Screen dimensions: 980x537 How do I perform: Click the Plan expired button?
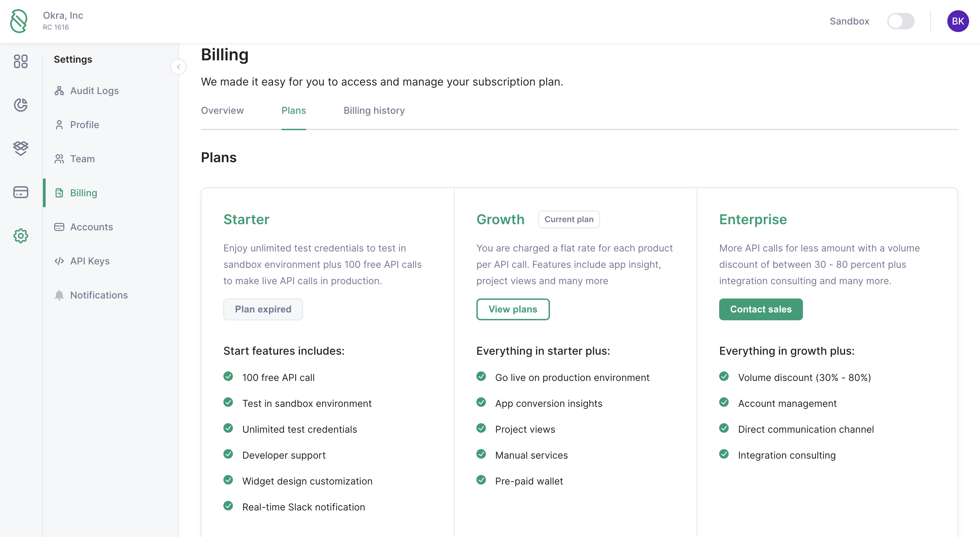[263, 309]
